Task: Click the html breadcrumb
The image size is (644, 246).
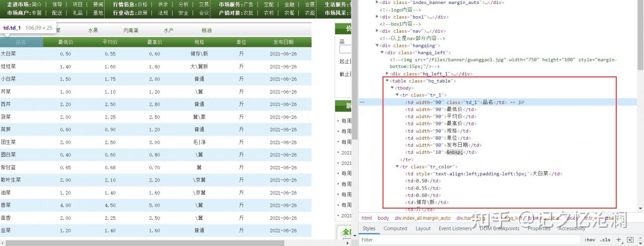Action: point(367,218)
